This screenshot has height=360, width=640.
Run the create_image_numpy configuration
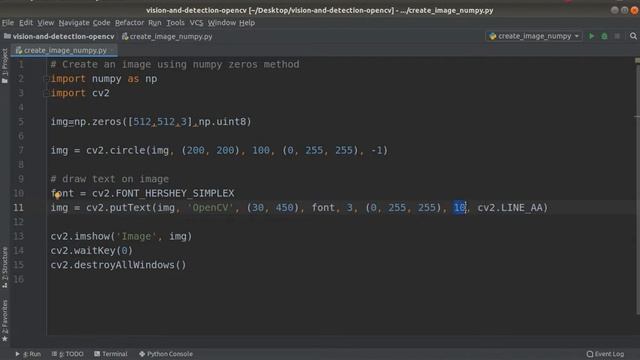point(591,36)
